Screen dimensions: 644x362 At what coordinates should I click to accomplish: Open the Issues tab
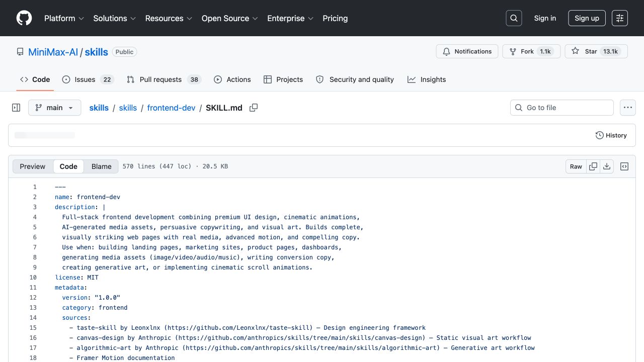tap(88, 79)
